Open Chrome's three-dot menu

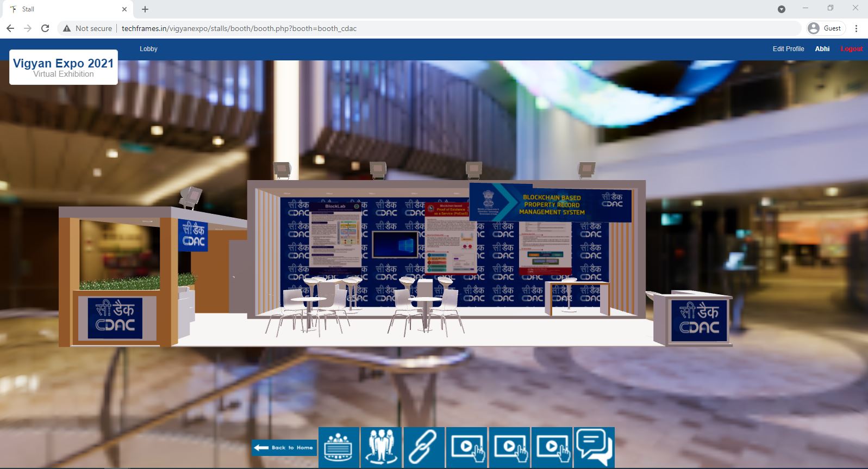(x=856, y=28)
